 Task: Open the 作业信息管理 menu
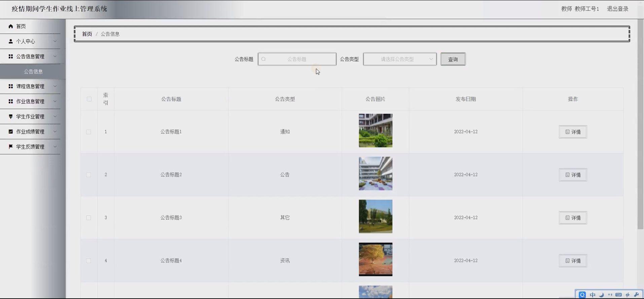click(x=30, y=101)
